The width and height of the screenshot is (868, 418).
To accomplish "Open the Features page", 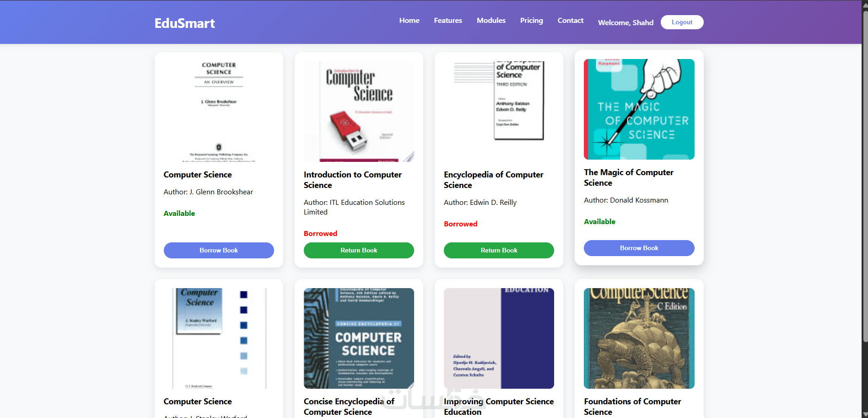I will pos(448,21).
